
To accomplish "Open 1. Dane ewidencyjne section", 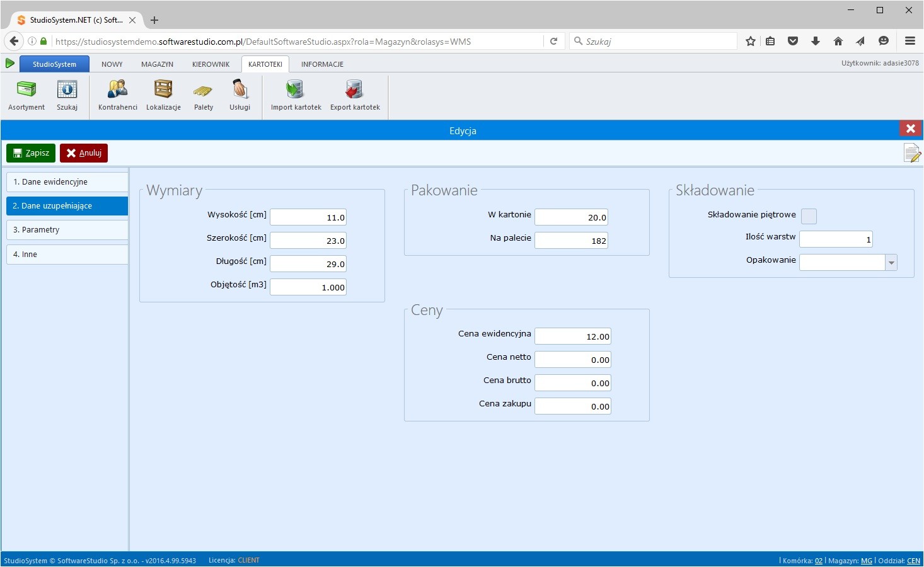I will (x=67, y=182).
